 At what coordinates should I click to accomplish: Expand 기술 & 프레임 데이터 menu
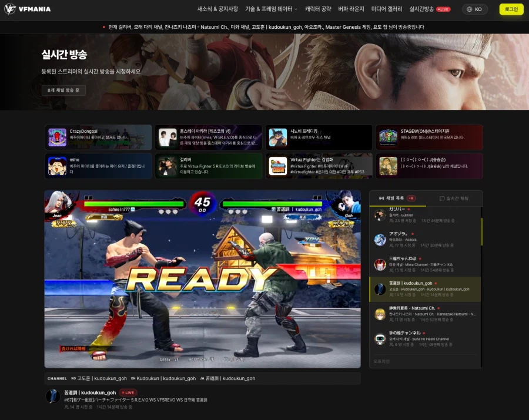[x=271, y=9]
